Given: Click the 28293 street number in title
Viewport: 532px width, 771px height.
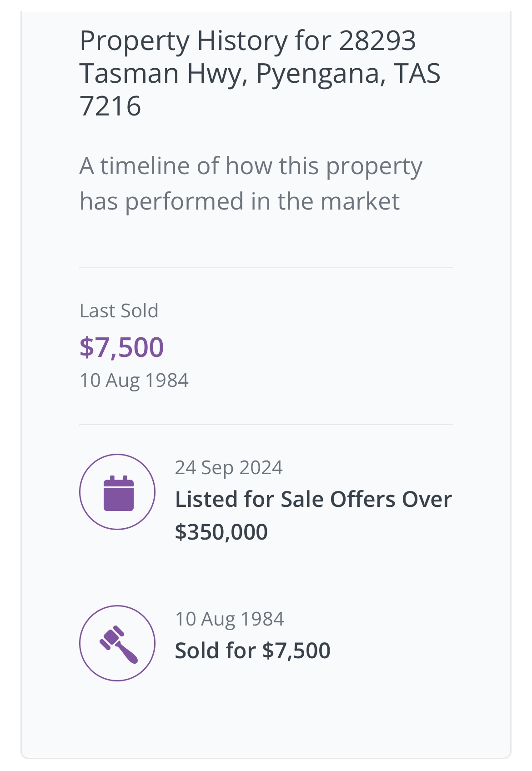Looking at the screenshot, I should (377, 41).
